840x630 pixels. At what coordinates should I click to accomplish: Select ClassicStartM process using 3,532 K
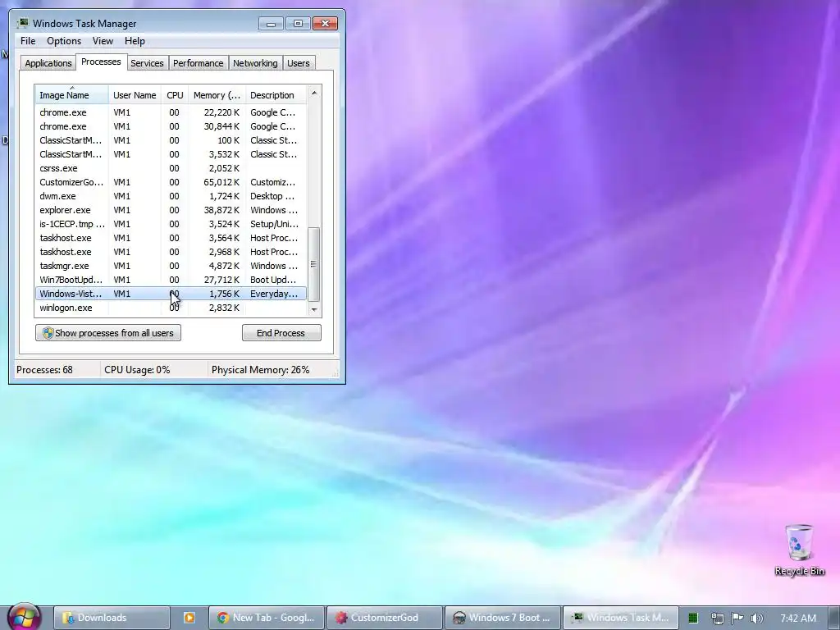[x=171, y=154]
